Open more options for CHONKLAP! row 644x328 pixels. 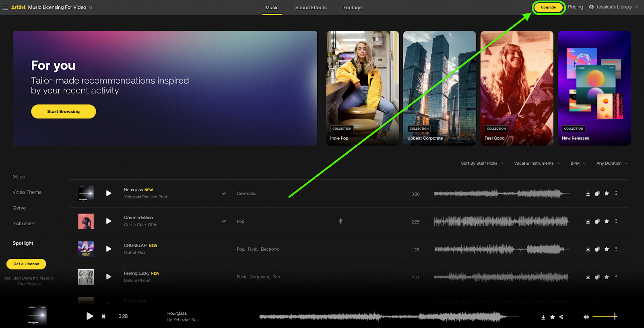pyautogui.click(x=616, y=249)
